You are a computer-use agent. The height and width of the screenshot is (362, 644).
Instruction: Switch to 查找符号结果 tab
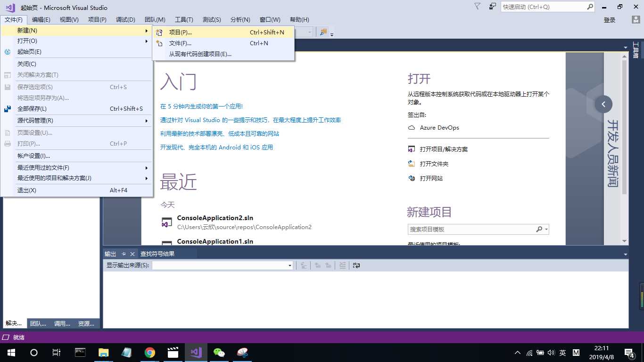(x=157, y=254)
